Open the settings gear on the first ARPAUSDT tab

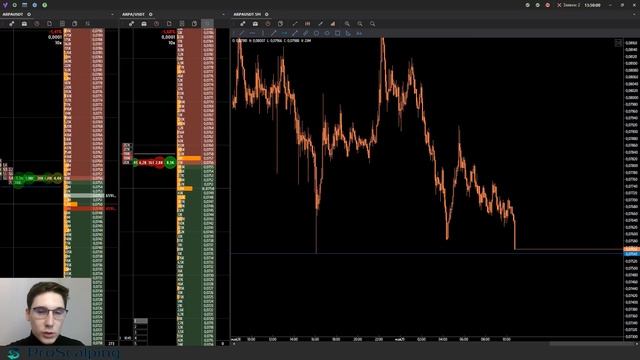[x=29, y=14]
